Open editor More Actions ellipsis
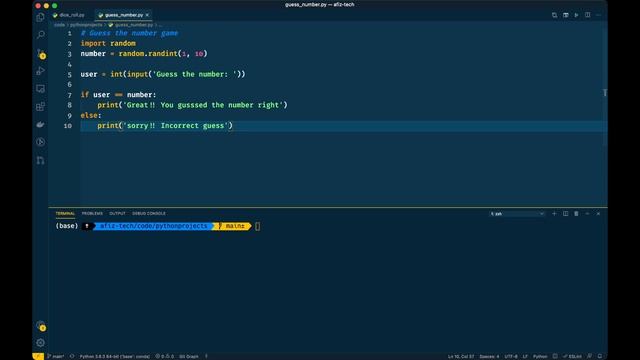This screenshot has height=360, width=640. click(x=598, y=15)
